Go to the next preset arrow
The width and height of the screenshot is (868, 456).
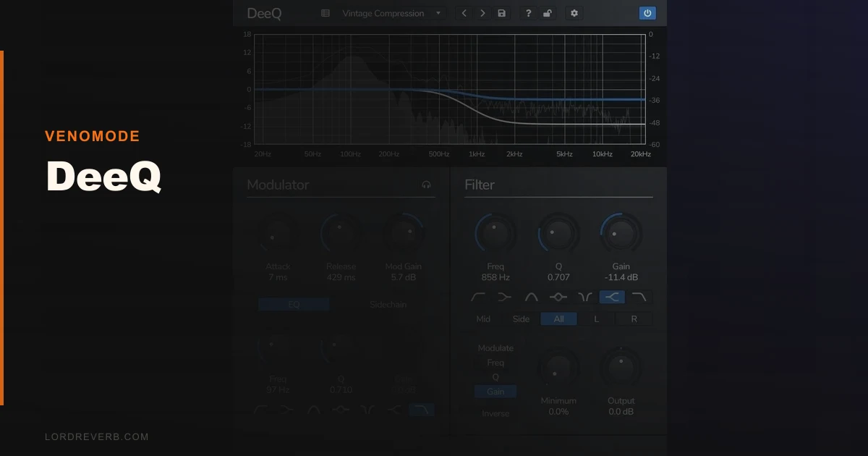pyautogui.click(x=483, y=13)
